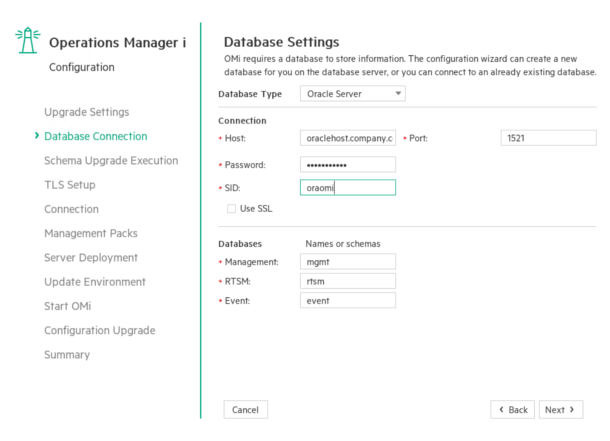The width and height of the screenshot is (610, 441).
Task: Click the lighthouse logo icon
Action: click(28, 40)
